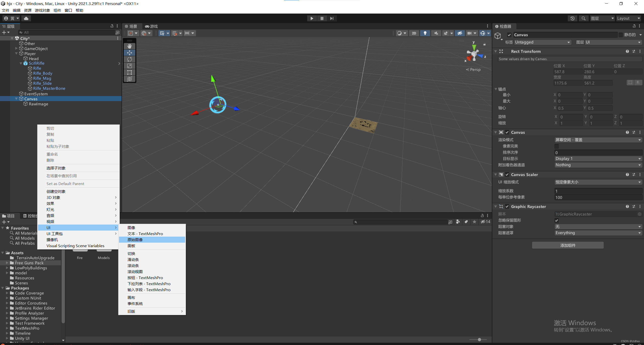Select the Rect transform tool
644x345 pixels.
pos(129,72)
